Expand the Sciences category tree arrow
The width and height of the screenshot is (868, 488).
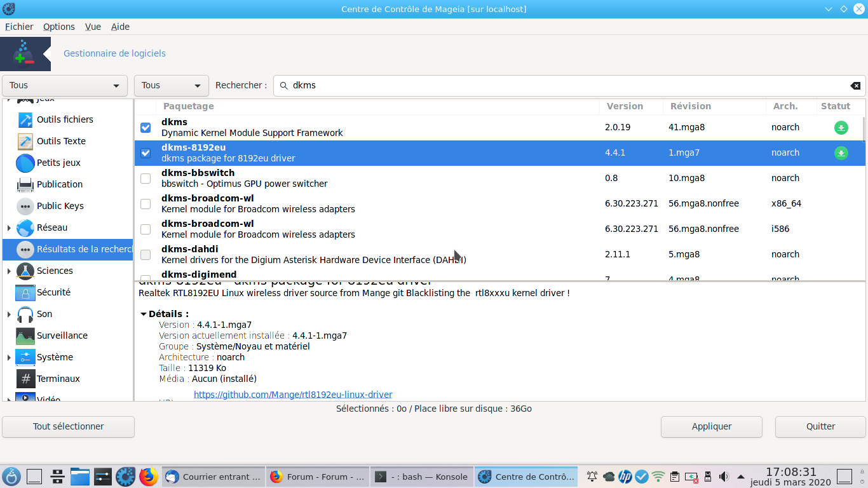[9, 271]
